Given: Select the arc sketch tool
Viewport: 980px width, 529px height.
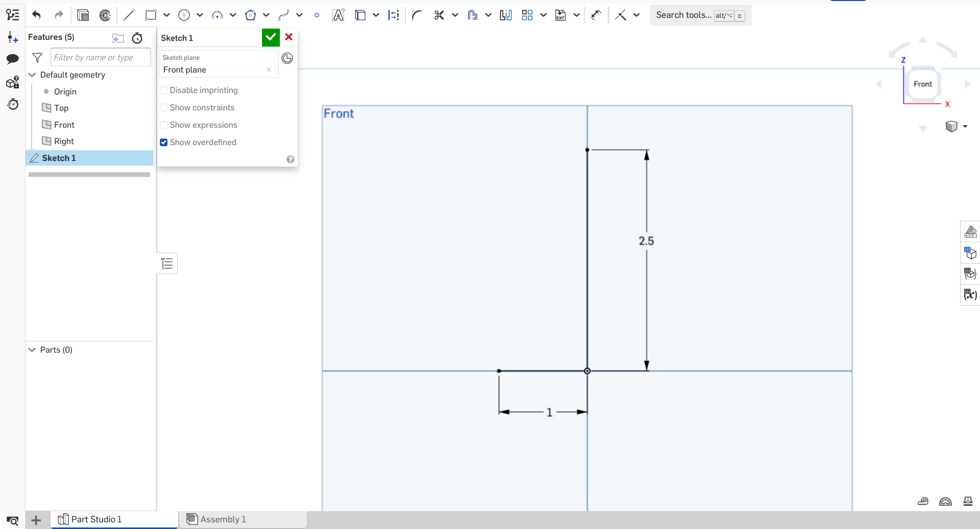Looking at the screenshot, I should pyautogui.click(x=218, y=15).
